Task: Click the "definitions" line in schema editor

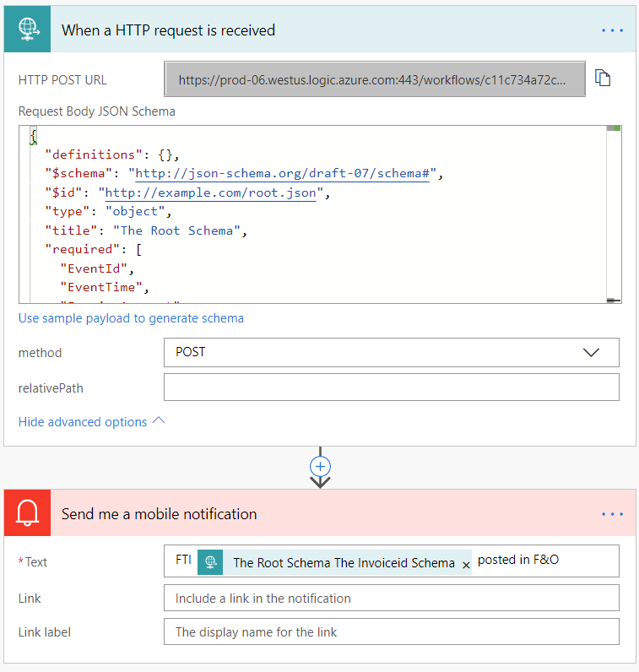Action: click(112, 154)
